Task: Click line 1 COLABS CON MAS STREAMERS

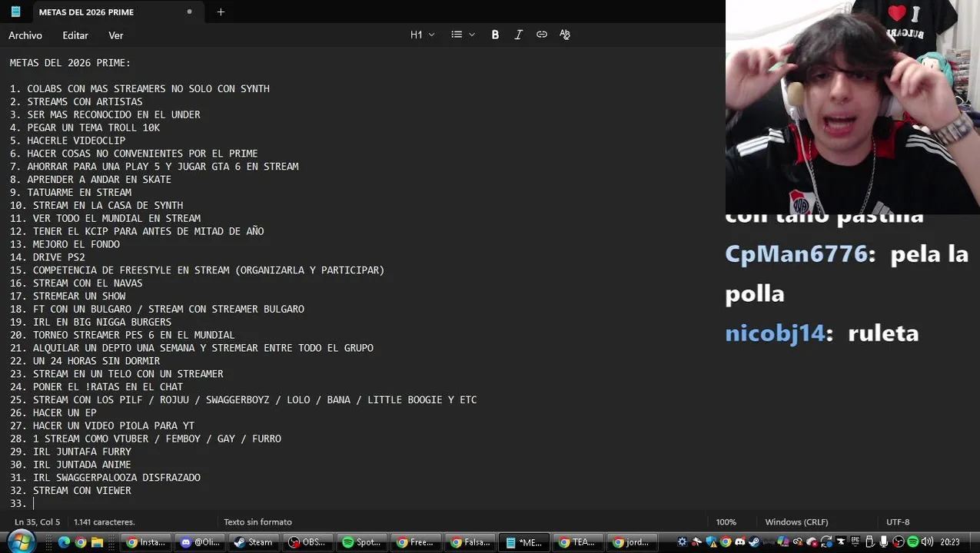Action: click(140, 89)
